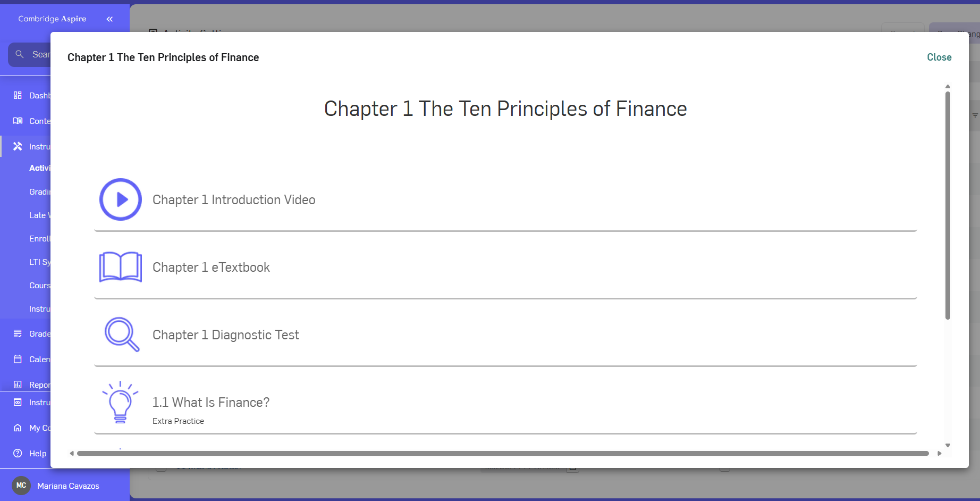980x501 pixels.
Task: Open Chapter 1 eTextbook link
Action: coord(211,267)
